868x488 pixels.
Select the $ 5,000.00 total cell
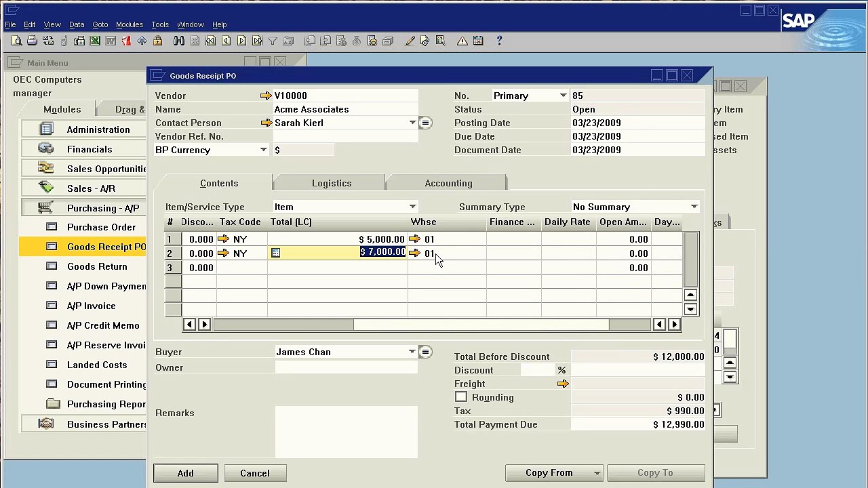tap(338, 239)
